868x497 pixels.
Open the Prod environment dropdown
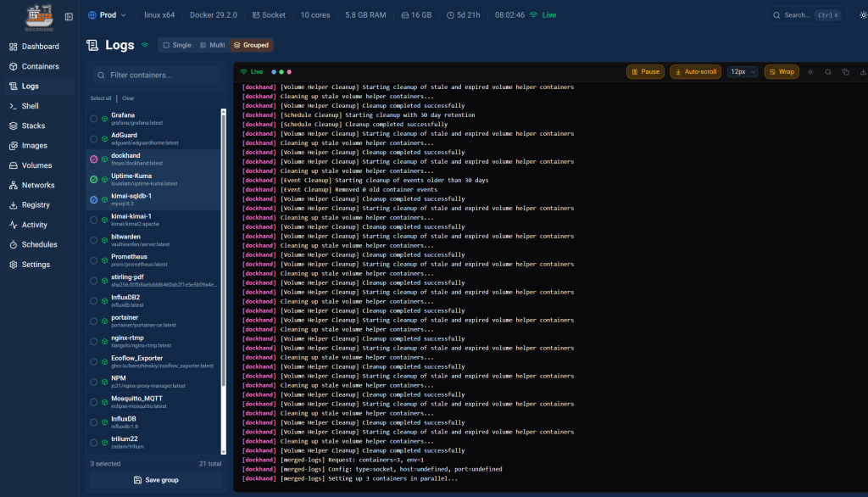click(x=107, y=15)
